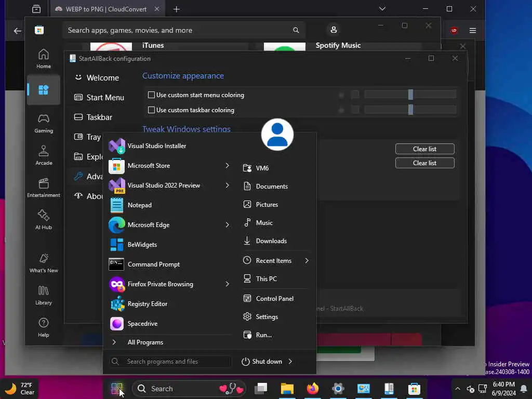This screenshot has height=399, width=532.
Task: Open Apps section in Microsoft Store sidebar
Action: pos(44,90)
